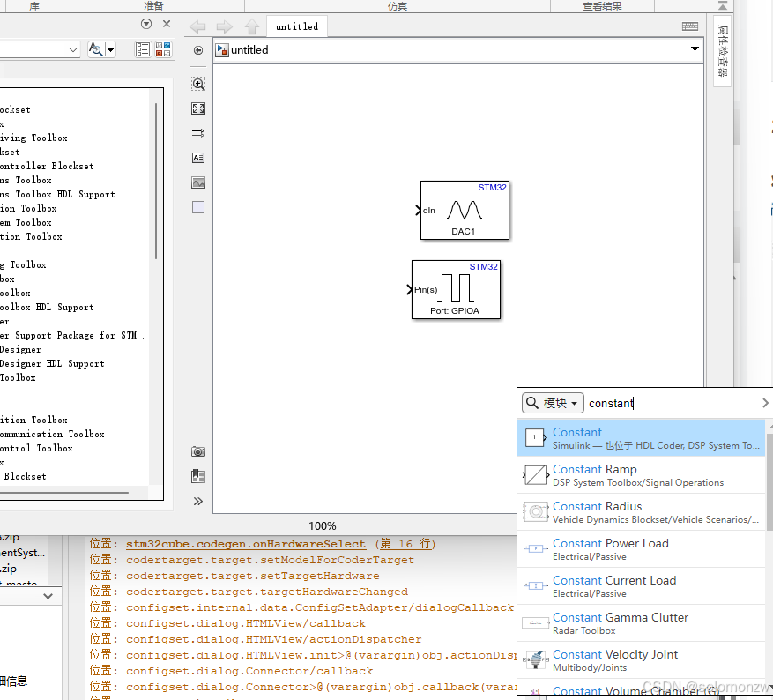The width and height of the screenshot is (773, 700).
Task: Click the Zoom In tool in the canvas palette
Action: pyautogui.click(x=198, y=84)
